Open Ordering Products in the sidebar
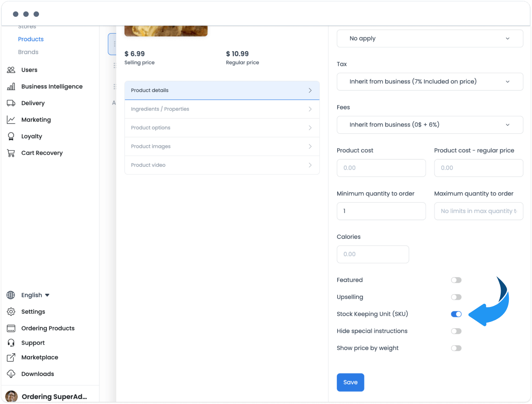The width and height of the screenshot is (532, 404). pos(48,328)
